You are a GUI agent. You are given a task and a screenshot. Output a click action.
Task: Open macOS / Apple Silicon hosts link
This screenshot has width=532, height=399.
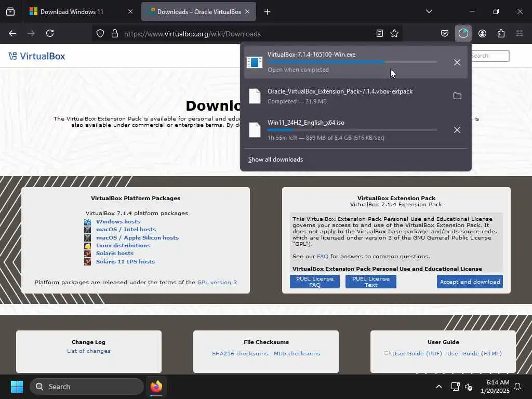(x=137, y=237)
